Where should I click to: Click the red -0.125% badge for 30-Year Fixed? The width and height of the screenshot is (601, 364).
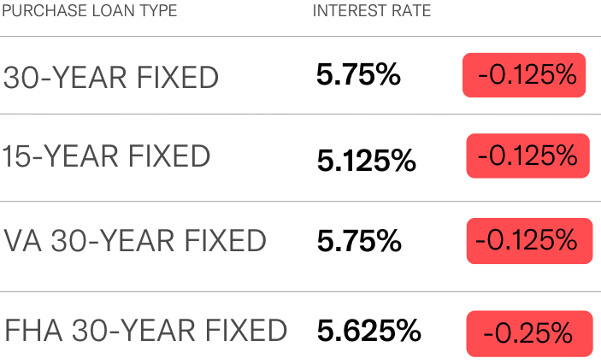(x=524, y=75)
